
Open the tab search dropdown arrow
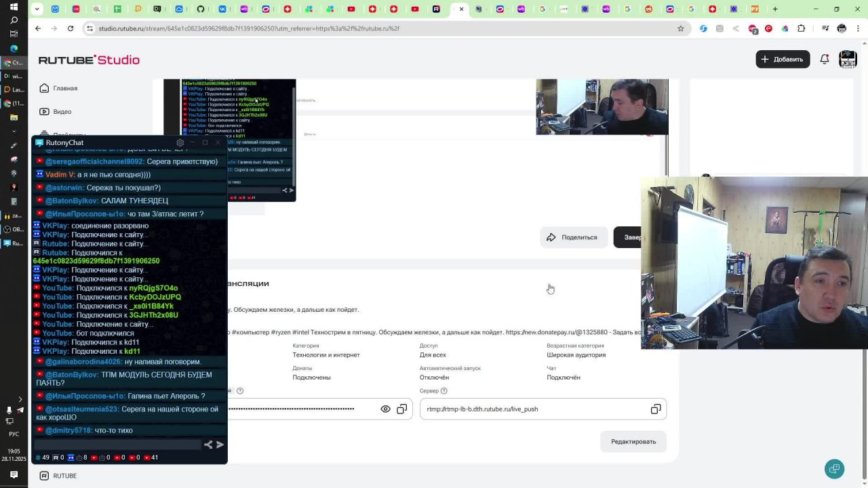pyautogui.click(x=37, y=9)
